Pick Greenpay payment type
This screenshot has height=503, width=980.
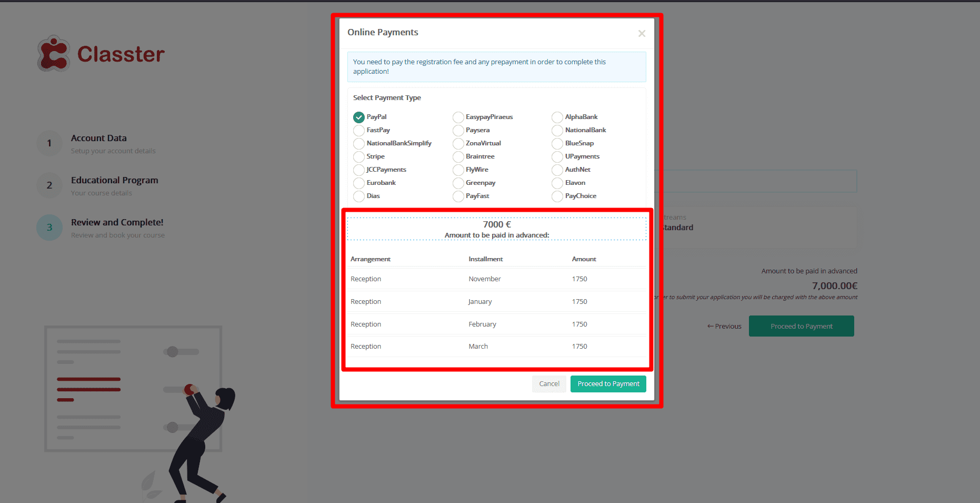458,183
